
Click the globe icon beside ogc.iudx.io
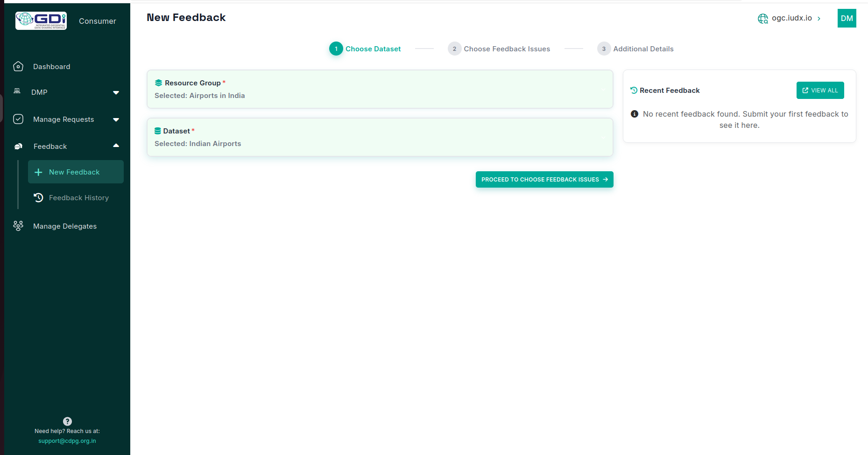pyautogui.click(x=762, y=19)
